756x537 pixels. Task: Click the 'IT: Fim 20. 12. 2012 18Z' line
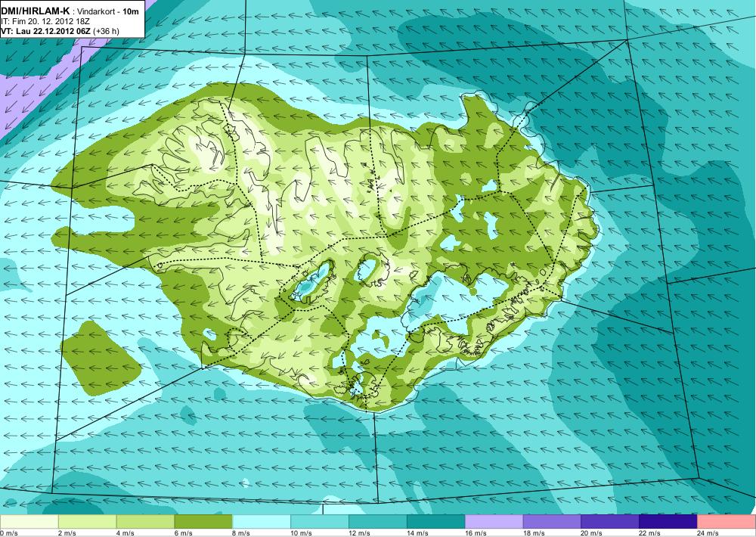[x=45, y=21]
